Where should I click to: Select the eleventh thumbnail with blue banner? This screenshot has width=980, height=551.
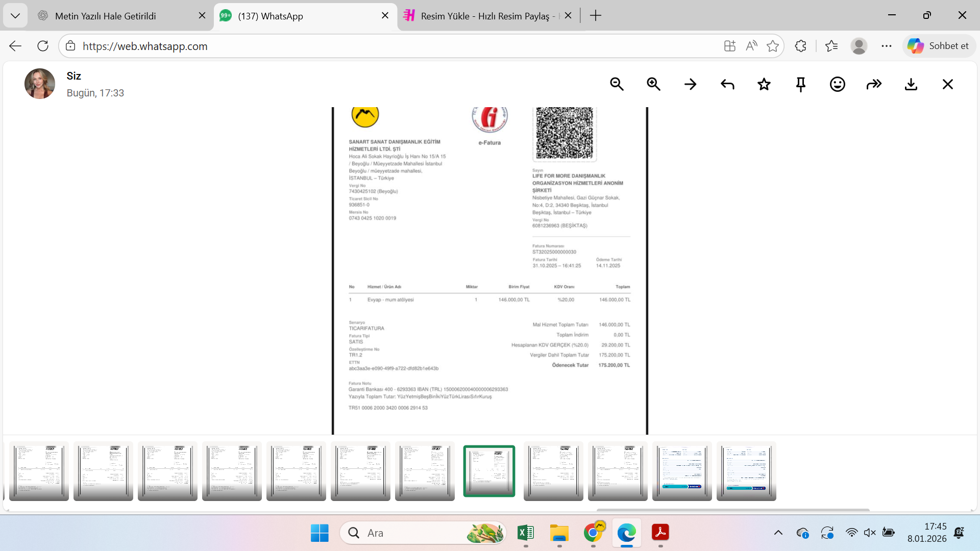pos(682,471)
